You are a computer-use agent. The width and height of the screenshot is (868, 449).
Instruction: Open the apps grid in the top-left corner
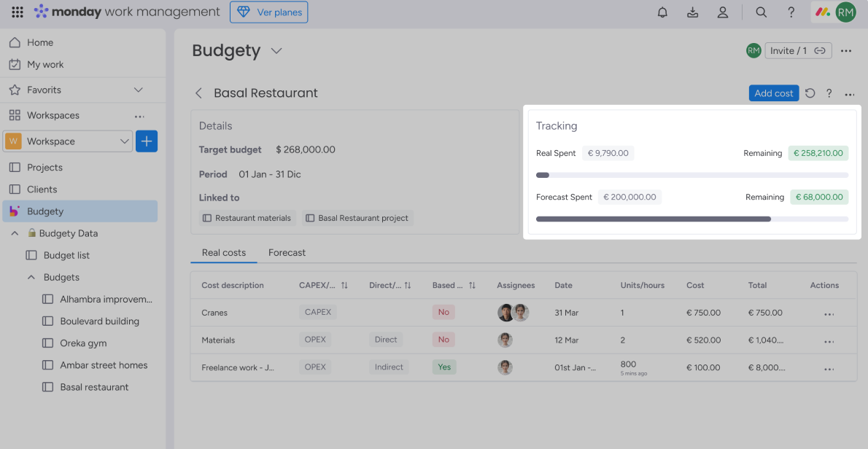(17, 12)
